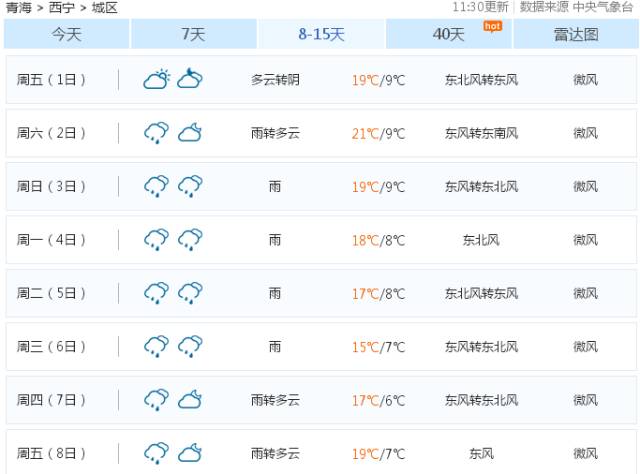Click temperature 19℃/7℃

(379, 454)
